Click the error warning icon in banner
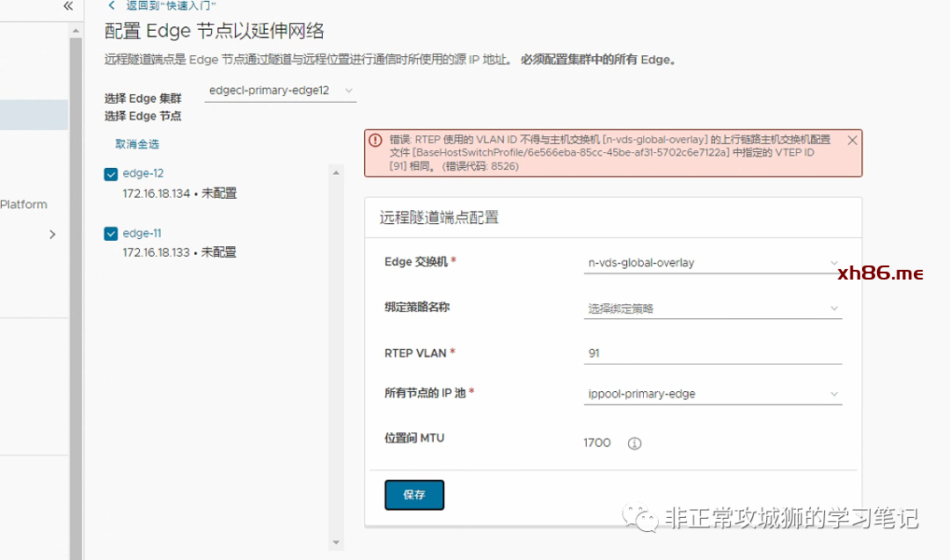 [x=376, y=140]
